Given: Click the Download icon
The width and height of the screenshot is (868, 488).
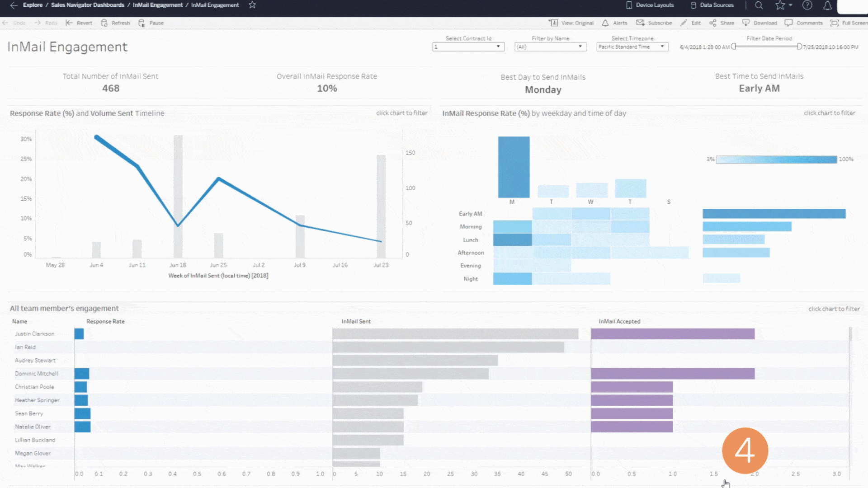Looking at the screenshot, I should (x=746, y=23).
